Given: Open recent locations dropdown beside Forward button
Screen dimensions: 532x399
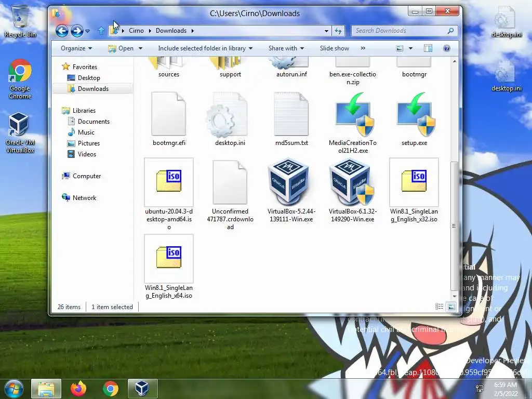Looking at the screenshot, I should (87, 31).
